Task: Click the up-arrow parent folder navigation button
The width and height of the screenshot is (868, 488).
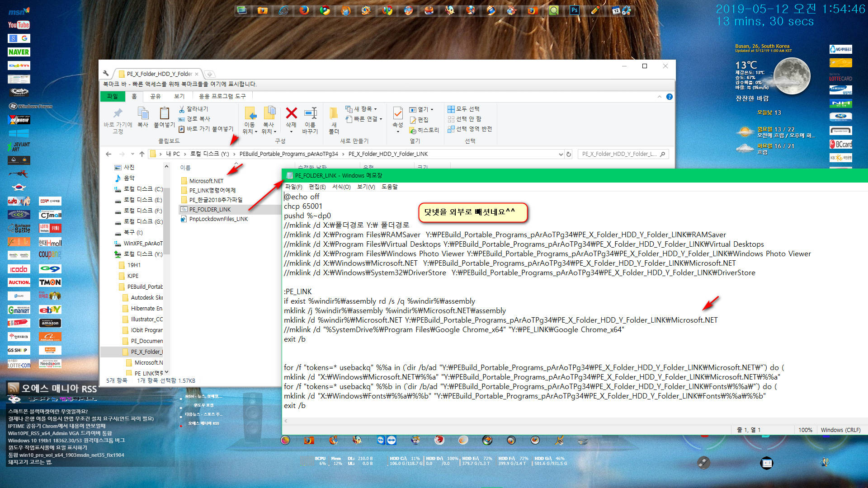Action: coord(142,154)
